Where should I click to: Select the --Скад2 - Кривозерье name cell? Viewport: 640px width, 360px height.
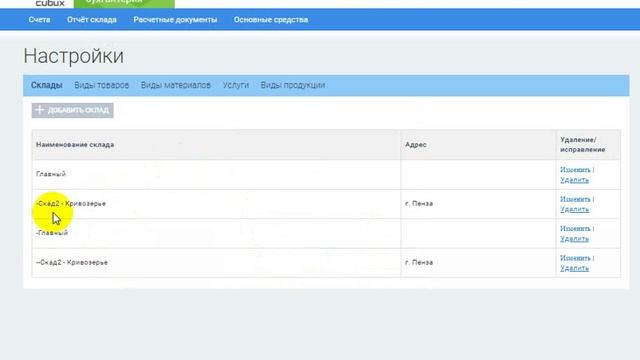(x=216, y=262)
